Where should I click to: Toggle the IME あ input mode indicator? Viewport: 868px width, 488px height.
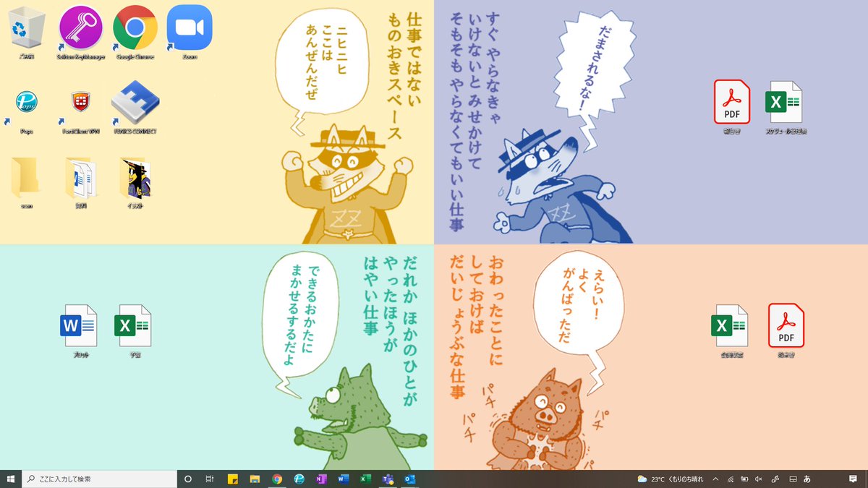tap(807, 479)
